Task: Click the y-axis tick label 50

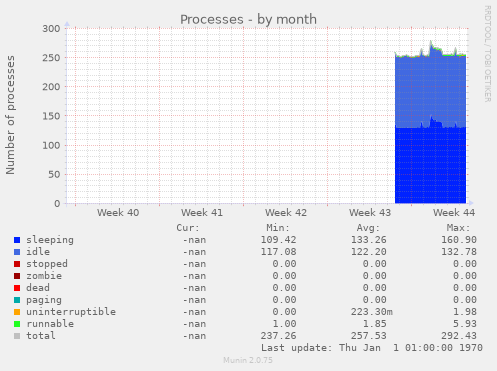Action: click(x=54, y=175)
